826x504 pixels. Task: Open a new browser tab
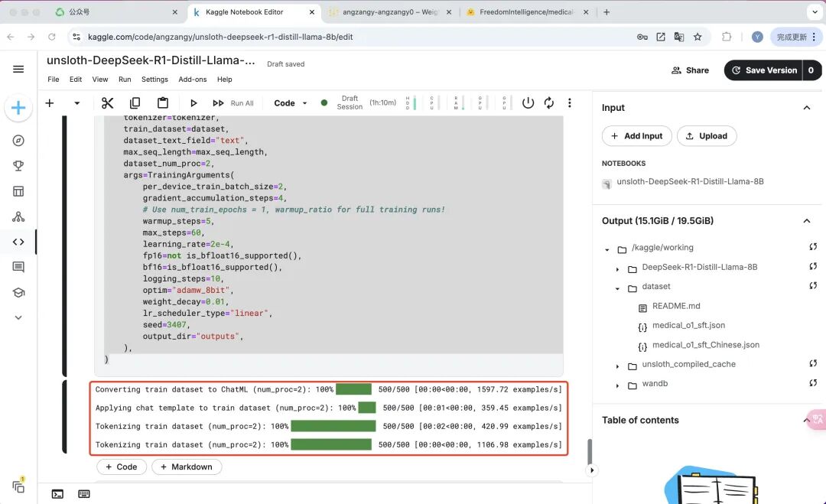pos(606,12)
